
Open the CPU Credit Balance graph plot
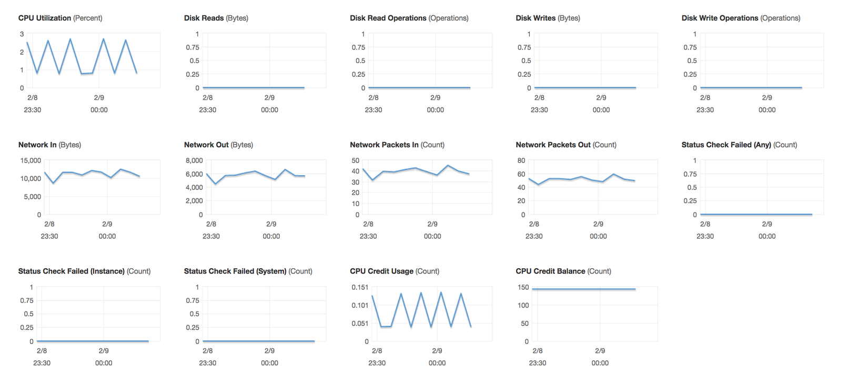click(x=595, y=314)
